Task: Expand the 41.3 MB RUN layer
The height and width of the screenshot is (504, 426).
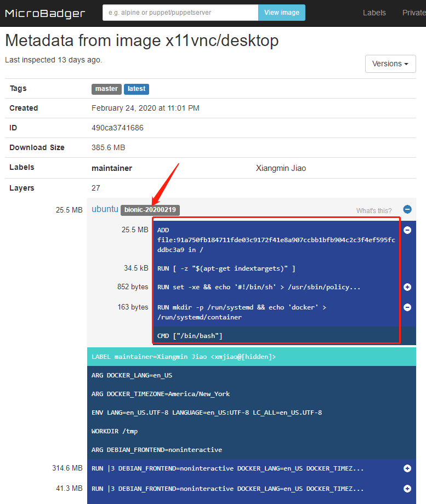Action: (407, 489)
